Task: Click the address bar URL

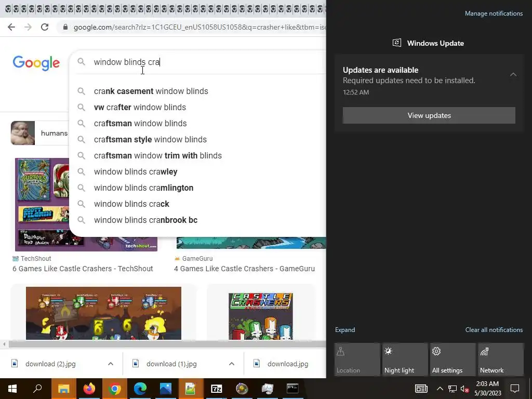Action: 199,27
